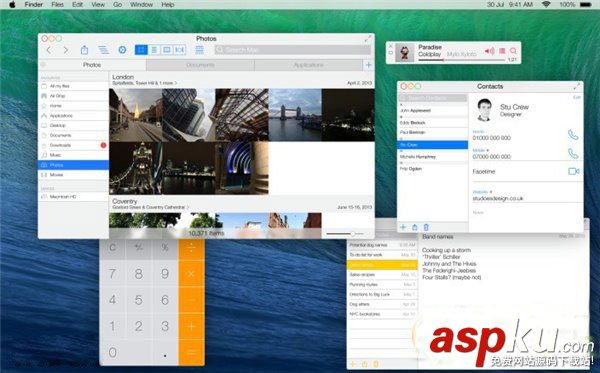The height and width of the screenshot is (373, 600).
Task: Open the "Directions to Big Luck" note
Action: [x=382, y=294]
